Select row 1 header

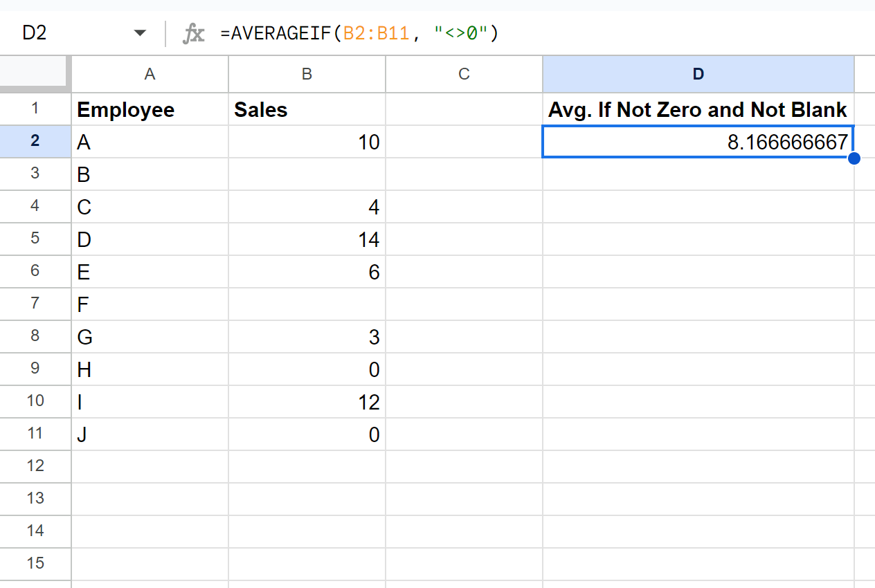[35, 109]
